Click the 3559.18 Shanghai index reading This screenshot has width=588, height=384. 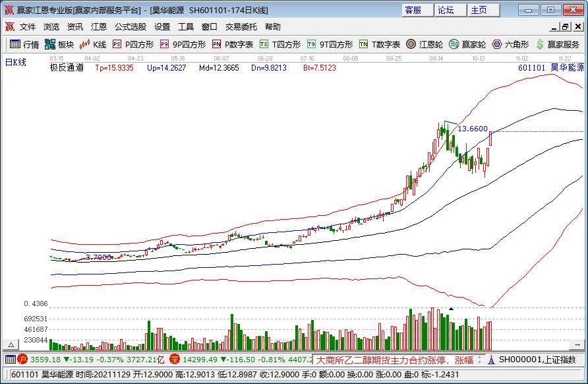click(45, 360)
